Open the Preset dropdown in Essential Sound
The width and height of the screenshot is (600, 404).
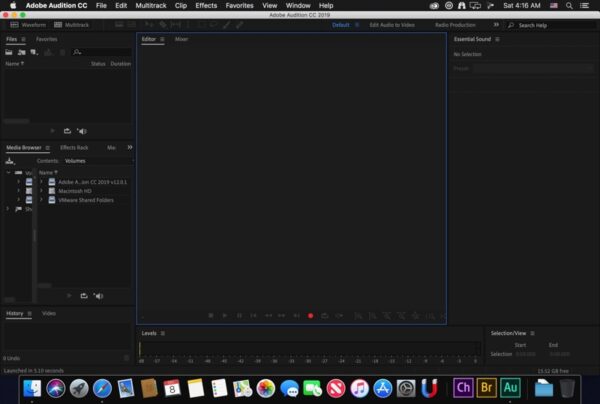tap(533, 68)
